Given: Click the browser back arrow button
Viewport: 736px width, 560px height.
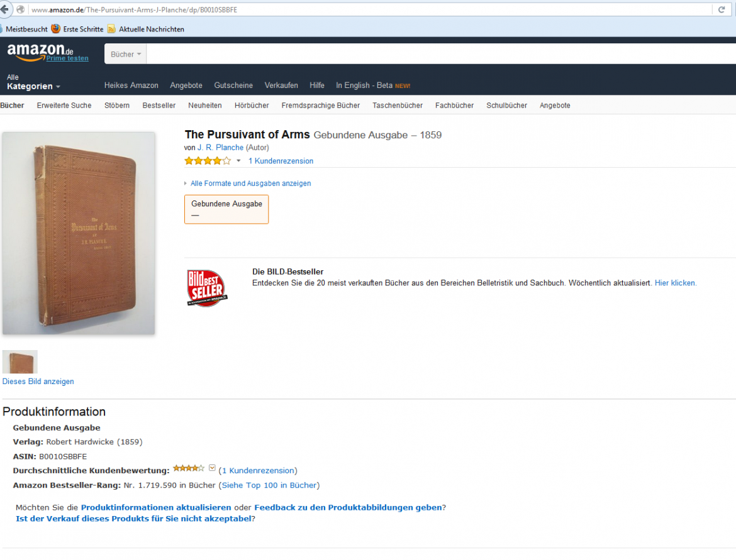Looking at the screenshot, I should tap(4, 9).
